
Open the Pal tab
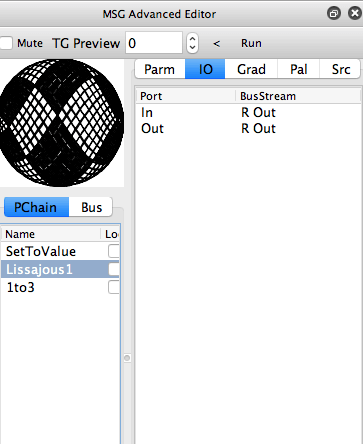tap(298, 69)
